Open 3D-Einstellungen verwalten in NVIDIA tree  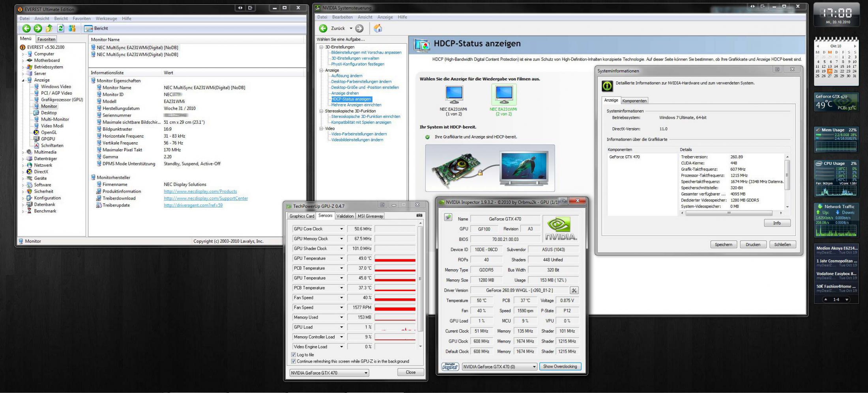355,58
